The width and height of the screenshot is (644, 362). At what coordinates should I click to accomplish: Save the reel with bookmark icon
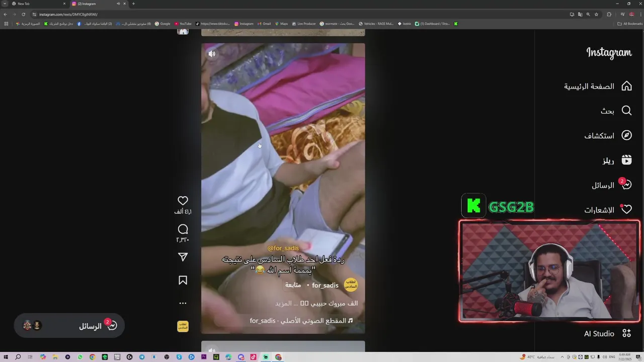click(183, 280)
